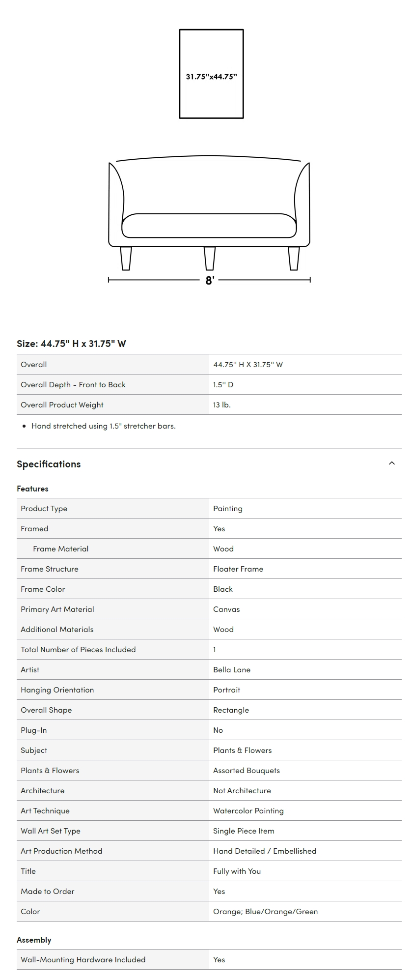Click the Features subheading
Image resolution: width=413 pixels, height=980 pixels.
(32, 489)
